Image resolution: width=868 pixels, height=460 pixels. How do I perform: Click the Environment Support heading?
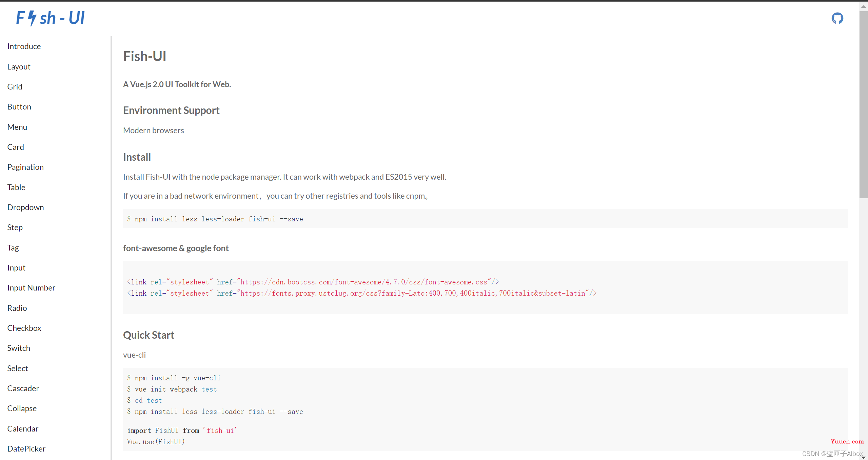[x=171, y=111]
